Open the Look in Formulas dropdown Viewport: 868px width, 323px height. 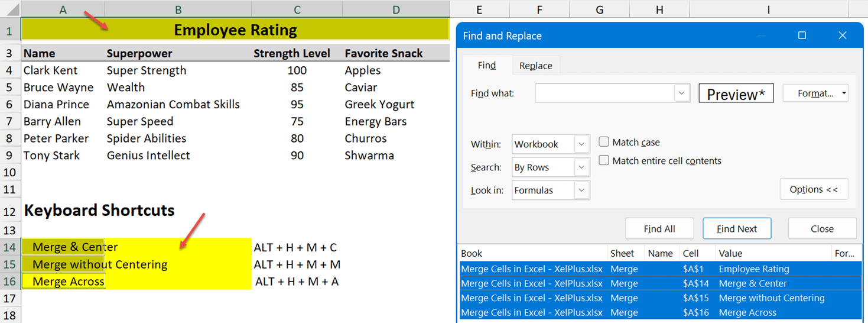581,190
